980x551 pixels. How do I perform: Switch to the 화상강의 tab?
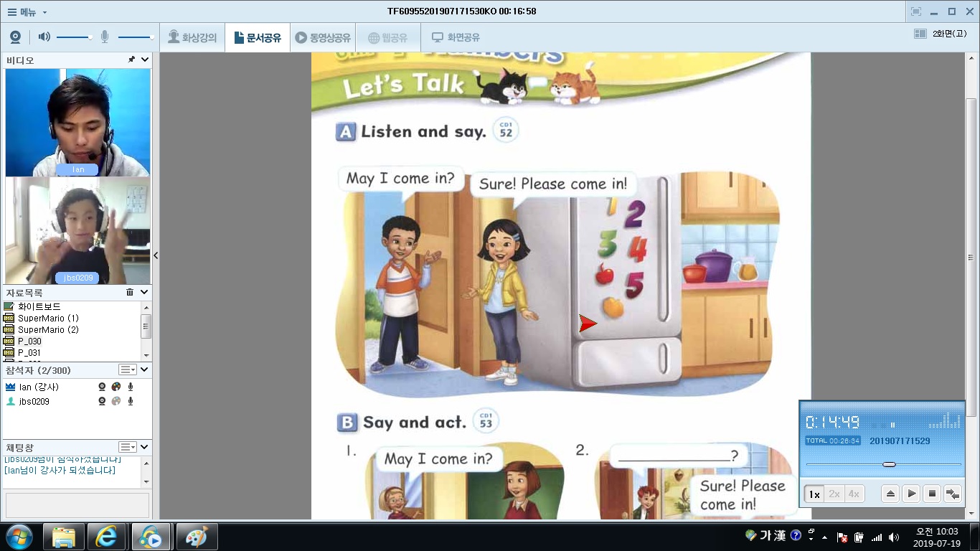(x=192, y=37)
